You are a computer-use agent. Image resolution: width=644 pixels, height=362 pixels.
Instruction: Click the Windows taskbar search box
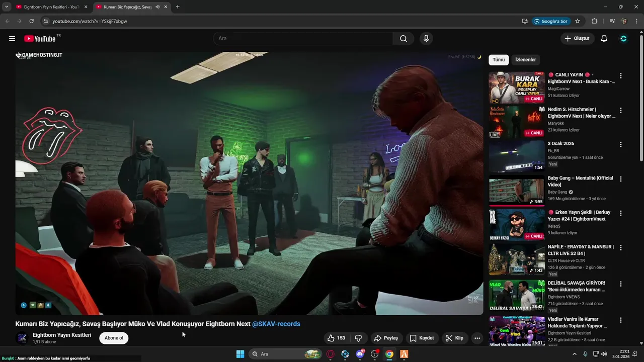point(285,354)
